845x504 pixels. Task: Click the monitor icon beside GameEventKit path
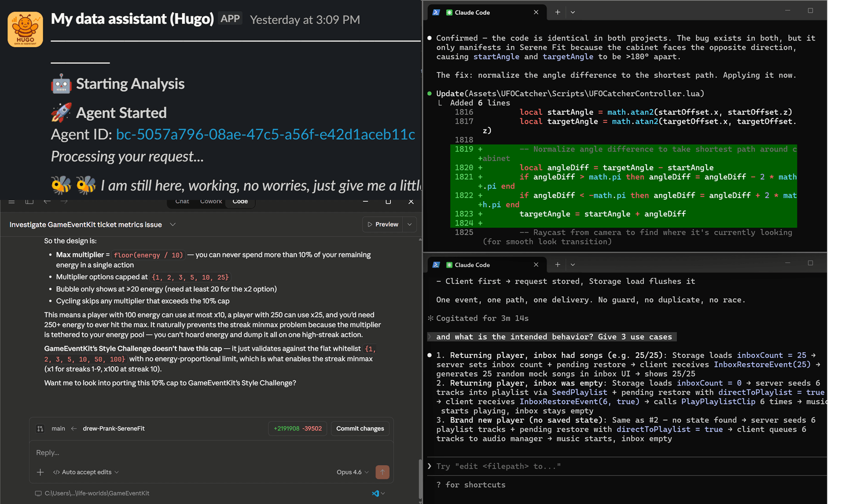click(37, 493)
